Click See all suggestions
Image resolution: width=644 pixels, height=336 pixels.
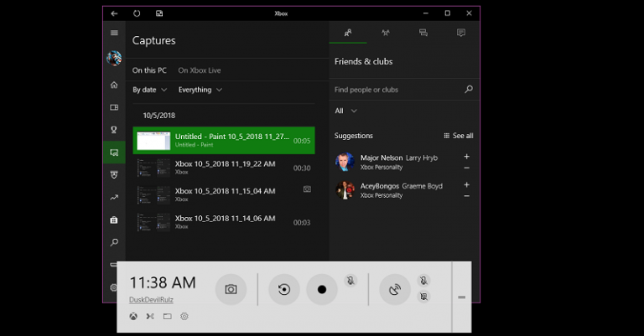pos(459,136)
